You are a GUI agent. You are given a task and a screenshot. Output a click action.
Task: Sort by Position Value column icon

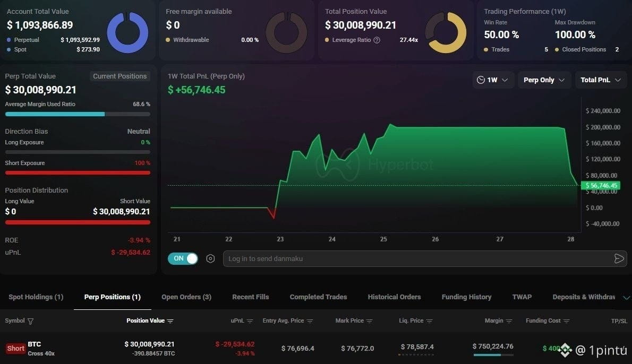click(x=170, y=321)
